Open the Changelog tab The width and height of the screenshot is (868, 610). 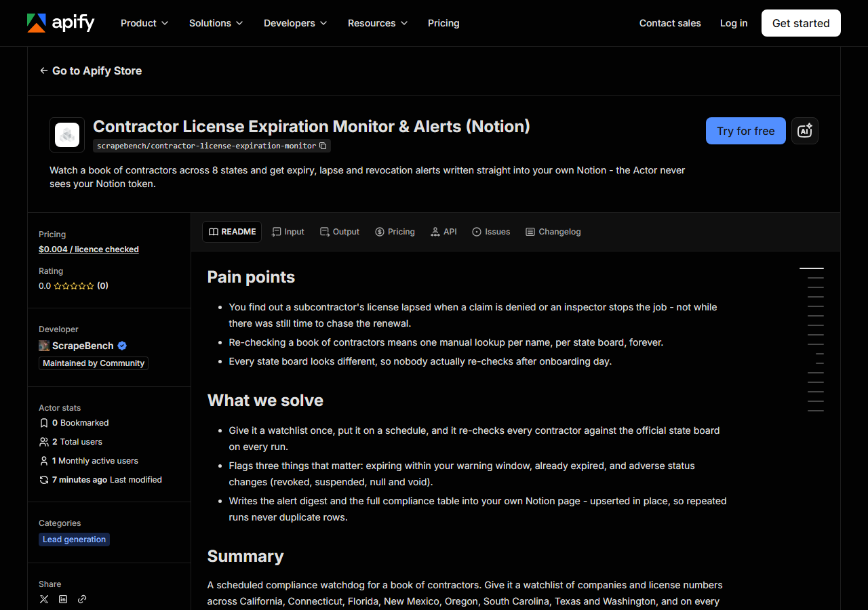point(553,232)
